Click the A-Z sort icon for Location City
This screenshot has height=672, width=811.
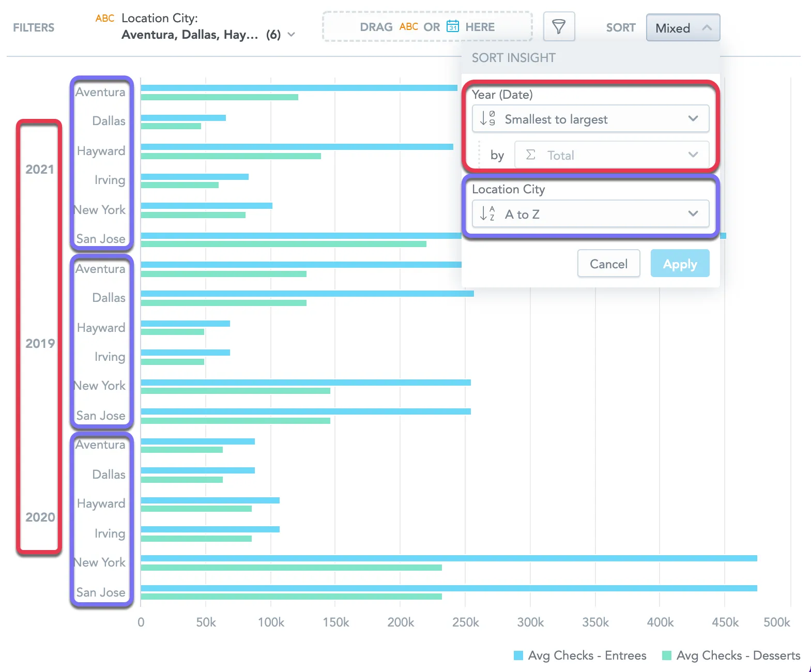(x=487, y=213)
